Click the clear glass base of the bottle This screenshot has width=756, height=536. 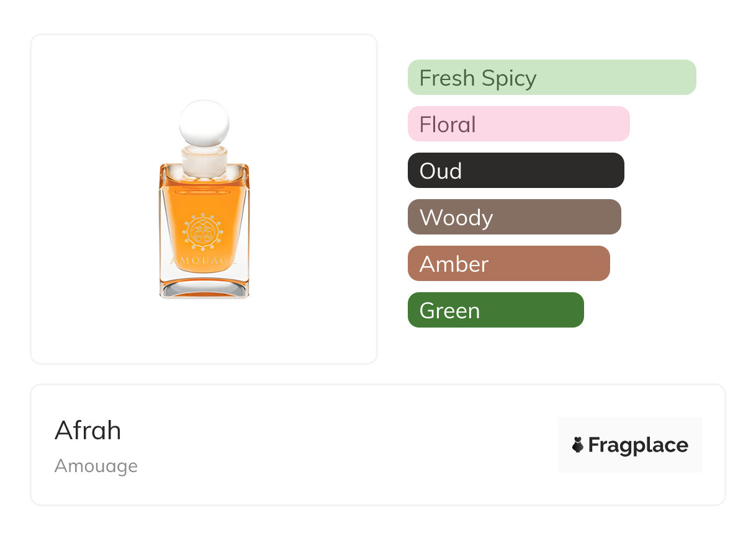click(204, 286)
